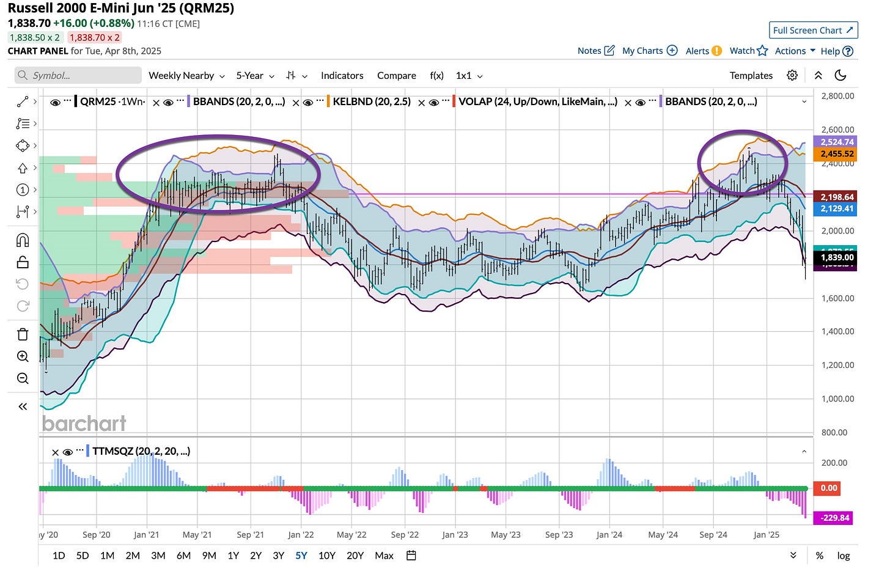The height and width of the screenshot is (588, 890).
Task: Collapse the drawing toolbar with double-left arrows
Action: pyautogui.click(x=23, y=406)
